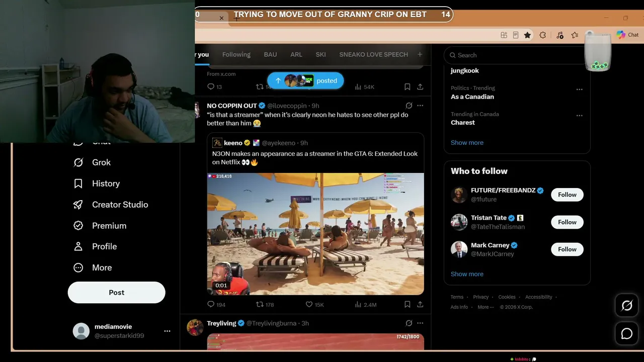Open the Cookies footer link
644x362 pixels.
[x=507, y=297]
